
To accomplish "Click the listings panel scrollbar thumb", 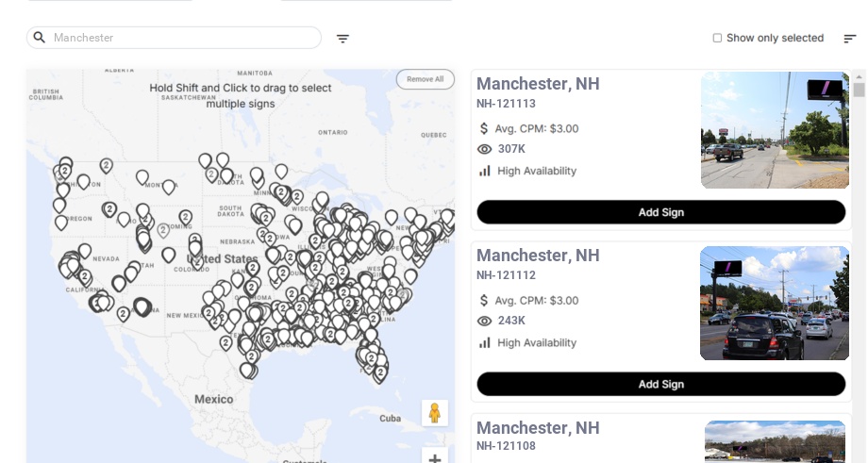I will (859, 90).
